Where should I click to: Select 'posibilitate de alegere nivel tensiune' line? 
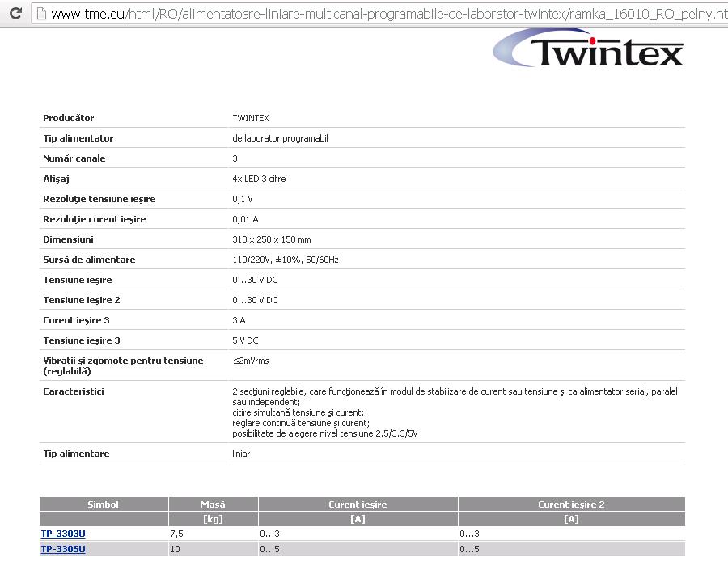325,433
